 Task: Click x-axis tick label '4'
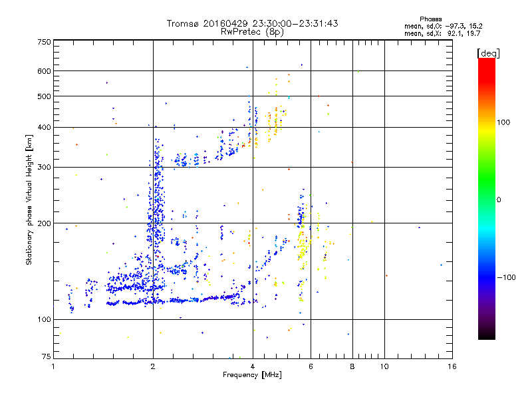253,366
